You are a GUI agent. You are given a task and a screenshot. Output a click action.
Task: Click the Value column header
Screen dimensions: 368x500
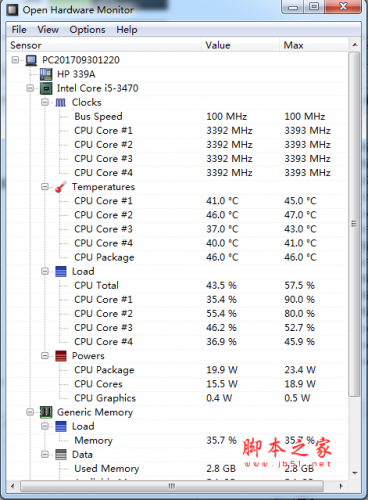click(x=240, y=45)
